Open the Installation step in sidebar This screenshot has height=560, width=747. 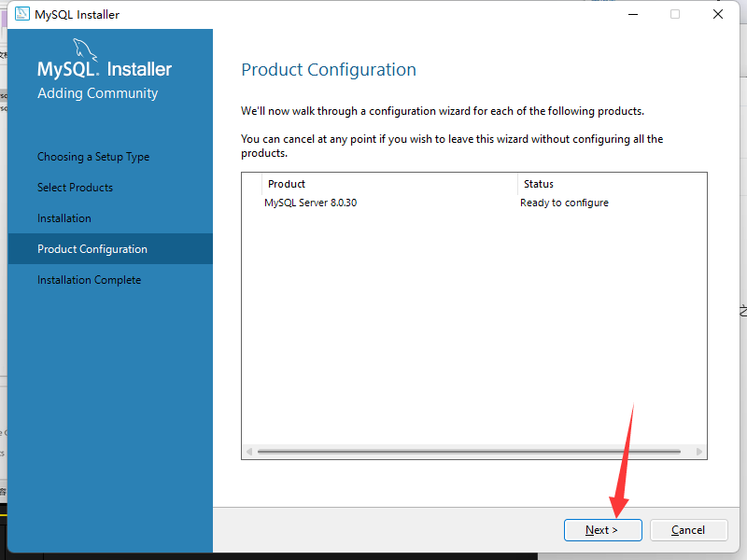64,218
